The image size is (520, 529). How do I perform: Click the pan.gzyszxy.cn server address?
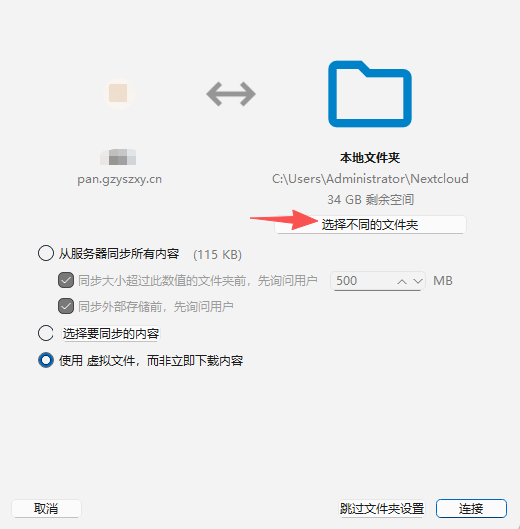tap(119, 179)
